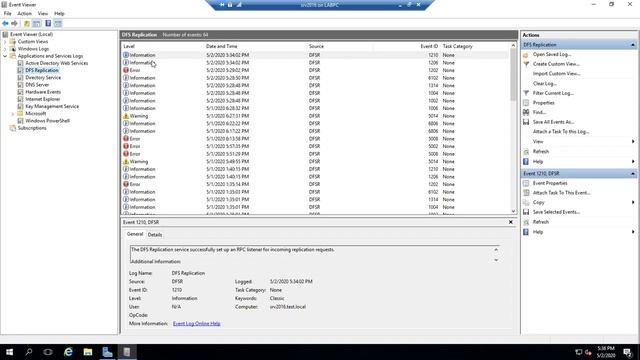Click the Filter Current Log funnel icon
Viewport: 640px width, 360px height.
[526, 93]
